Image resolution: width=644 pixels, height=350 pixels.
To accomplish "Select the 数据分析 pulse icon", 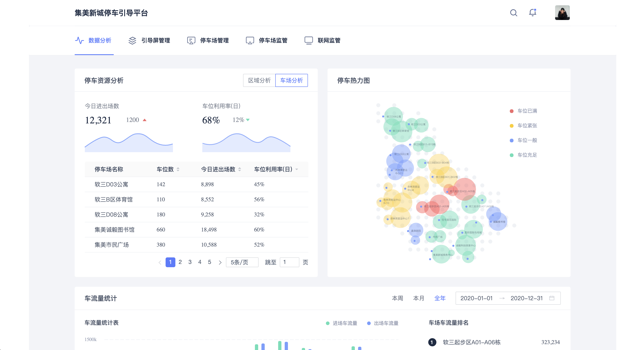I will [80, 40].
